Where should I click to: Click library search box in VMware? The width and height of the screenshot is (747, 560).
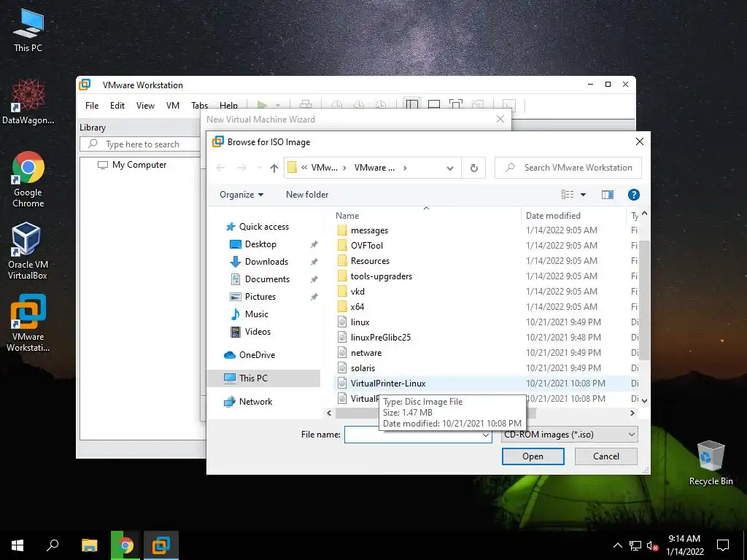[141, 144]
